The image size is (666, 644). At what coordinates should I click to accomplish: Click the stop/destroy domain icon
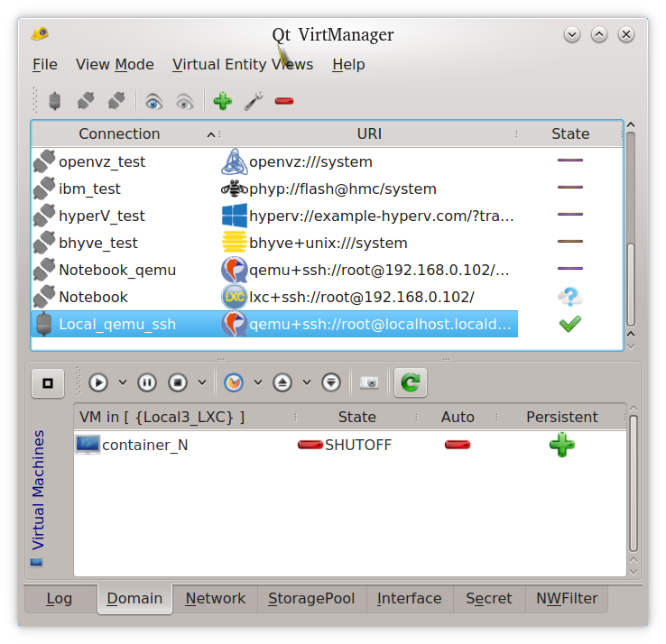(x=178, y=382)
